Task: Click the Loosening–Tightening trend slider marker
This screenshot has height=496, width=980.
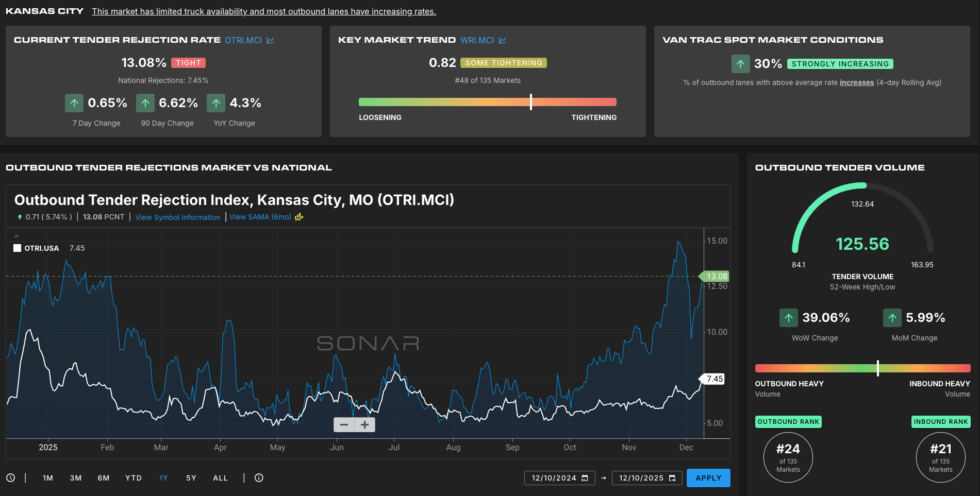Action: point(531,102)
